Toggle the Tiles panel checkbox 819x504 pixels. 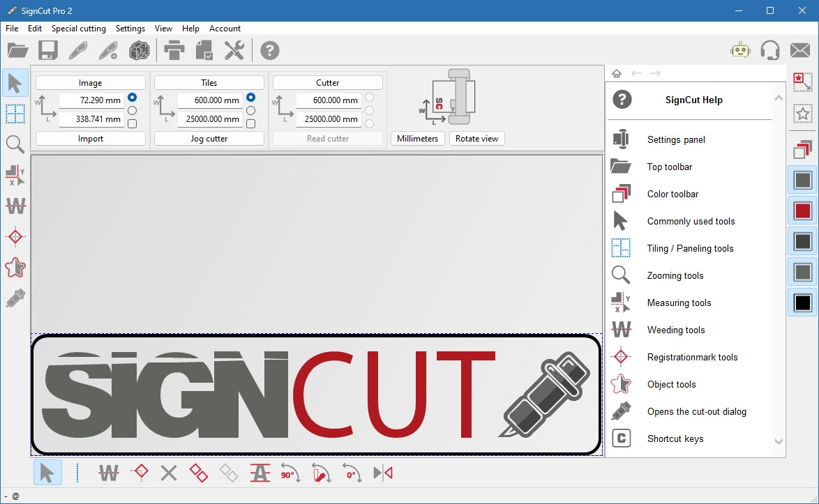pyautogui.click(x=250, y=123)
